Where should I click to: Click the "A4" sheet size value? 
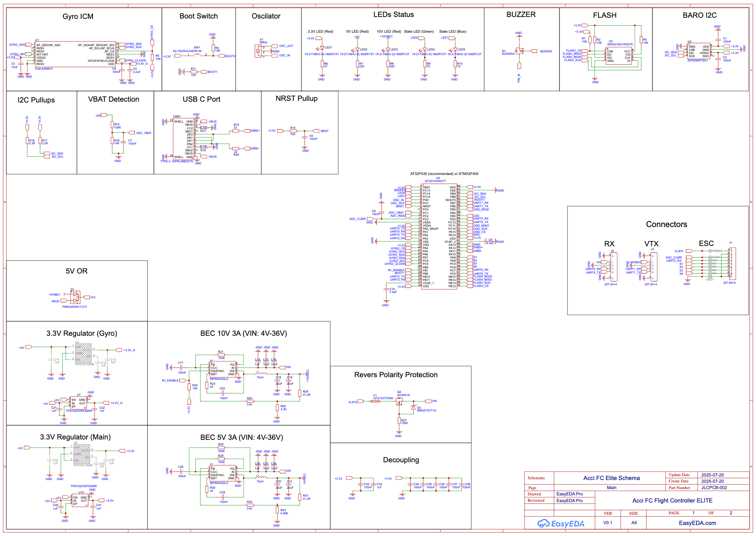pos(634,523)
